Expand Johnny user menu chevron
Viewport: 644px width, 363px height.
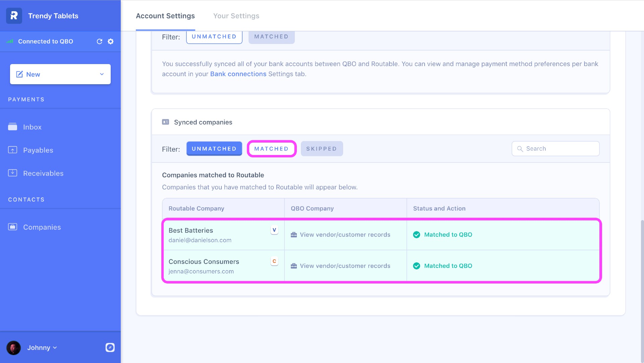coord(55,348)
